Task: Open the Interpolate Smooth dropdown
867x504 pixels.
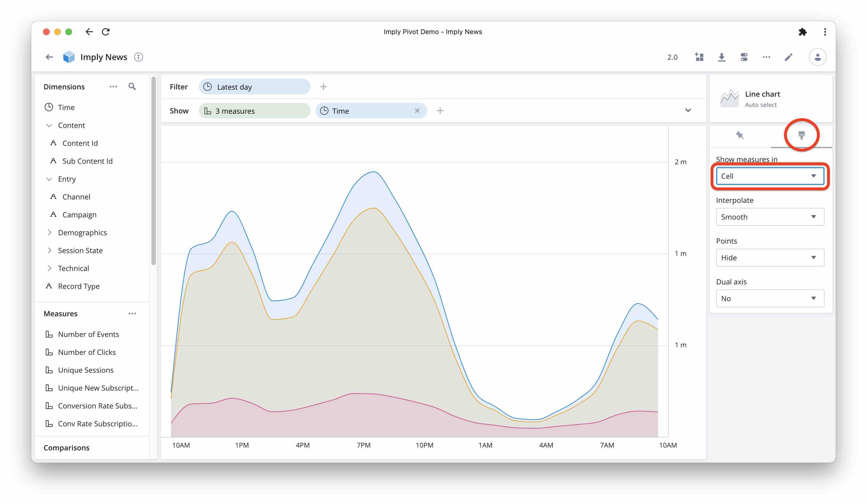Action: tap(770, 217)
